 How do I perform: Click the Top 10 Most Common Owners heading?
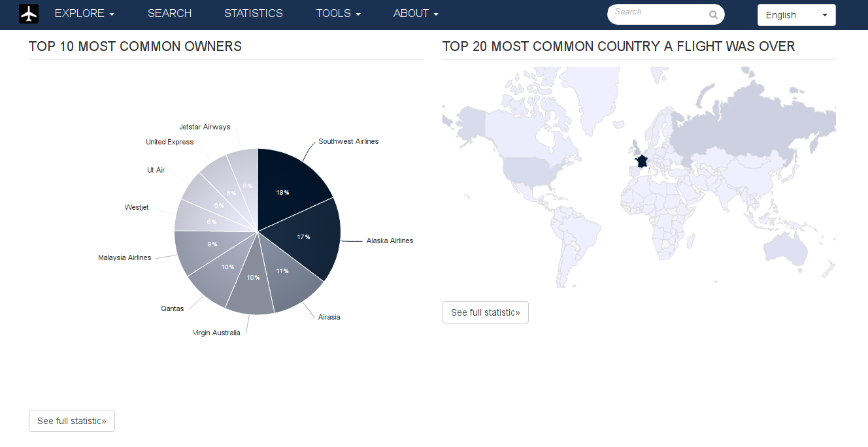[135, 46]
